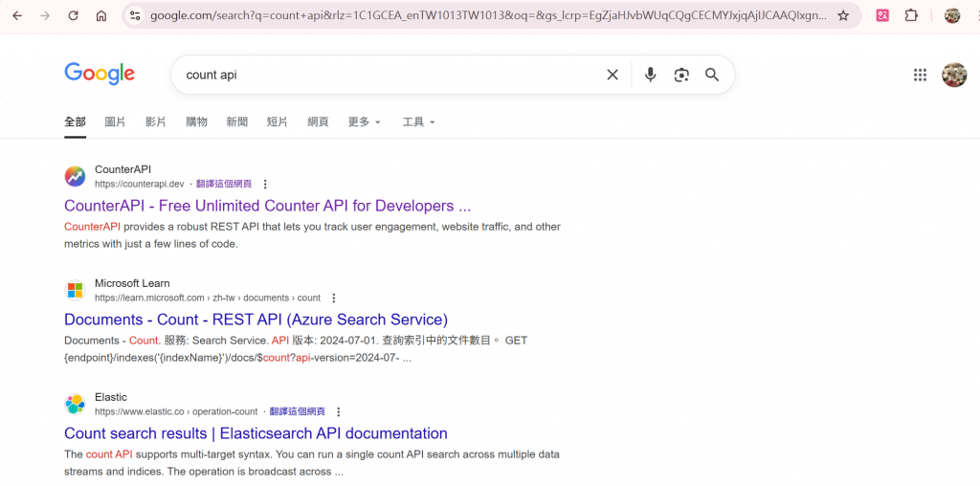Open the Google apps grid
This screenshot has width=980, height=486.
tap(920, 75)
